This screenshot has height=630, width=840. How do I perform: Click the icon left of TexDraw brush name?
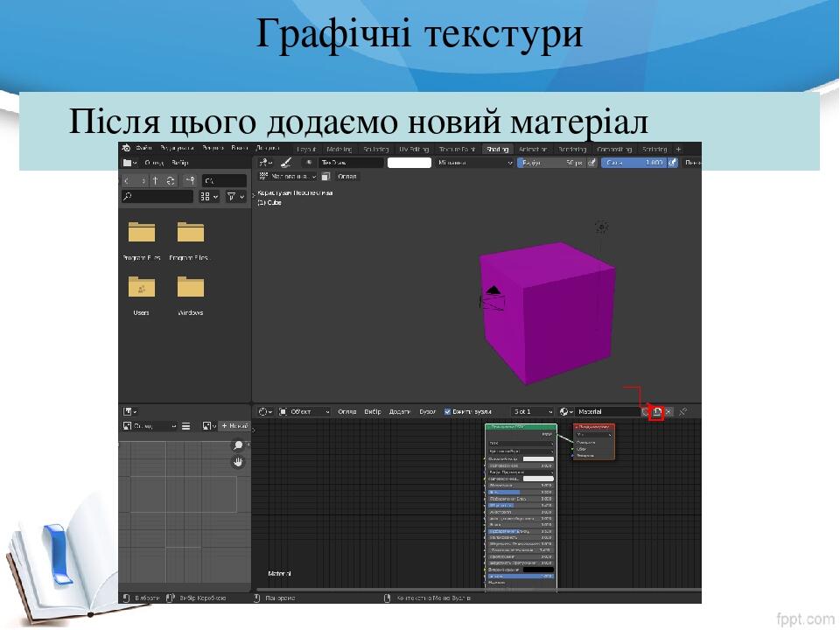(x=309, y=163)
